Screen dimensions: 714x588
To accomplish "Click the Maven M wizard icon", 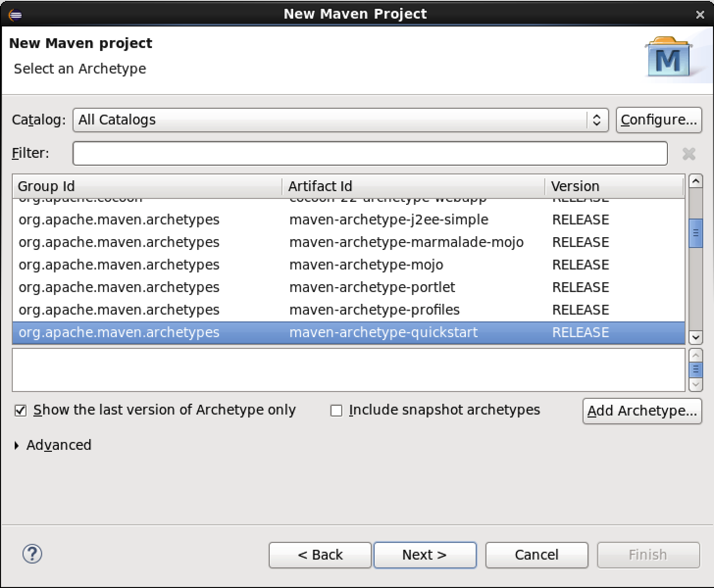I will coord(668,58).
